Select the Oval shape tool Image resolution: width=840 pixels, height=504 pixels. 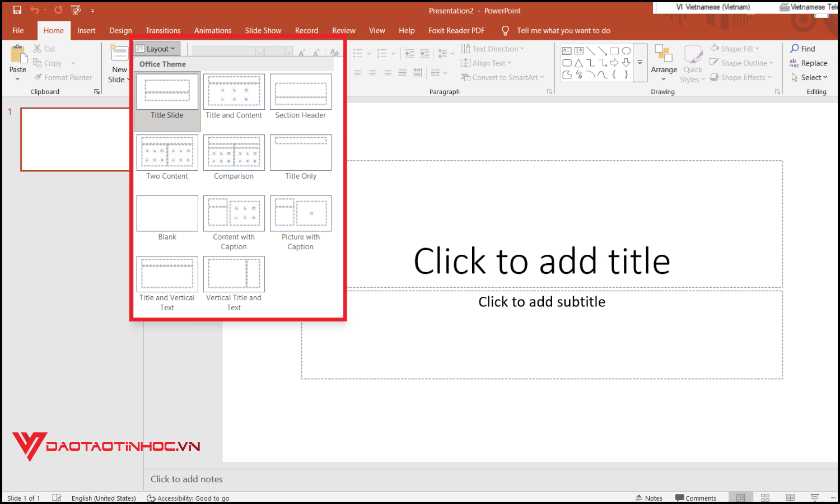[x=626, y=51]
